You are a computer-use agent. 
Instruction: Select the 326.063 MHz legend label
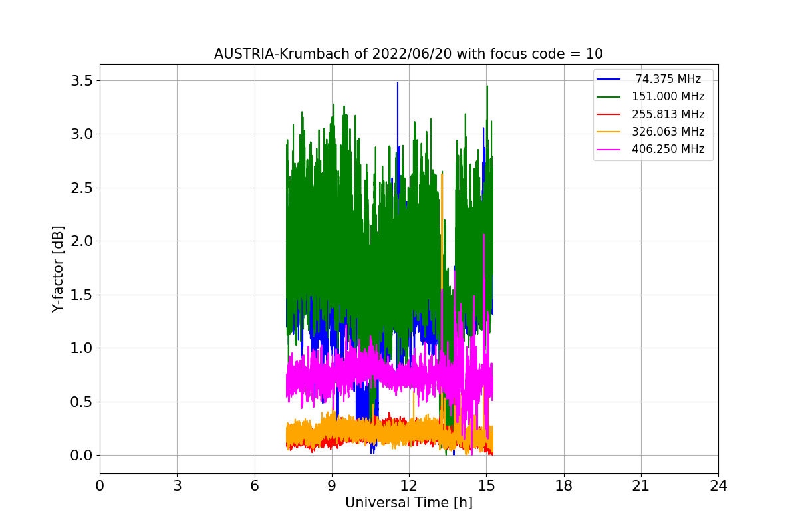[x=668, y=132]
